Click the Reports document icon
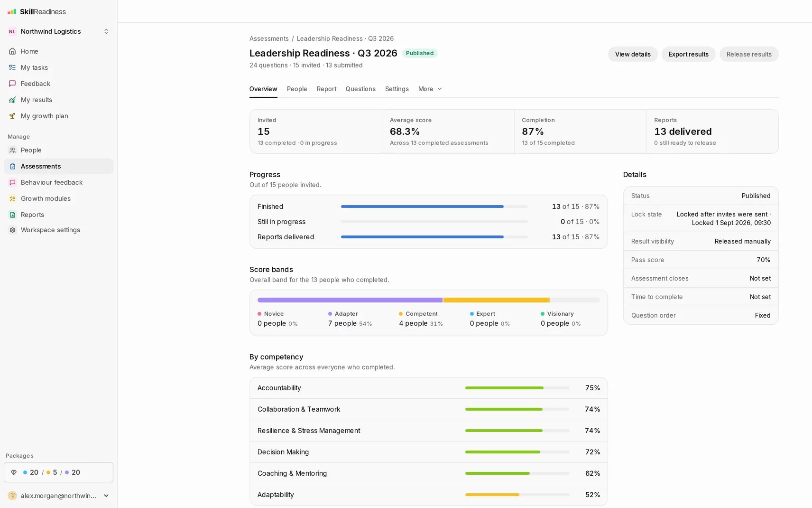The width and height of the screenshot is (812, 508). [12, 215]
